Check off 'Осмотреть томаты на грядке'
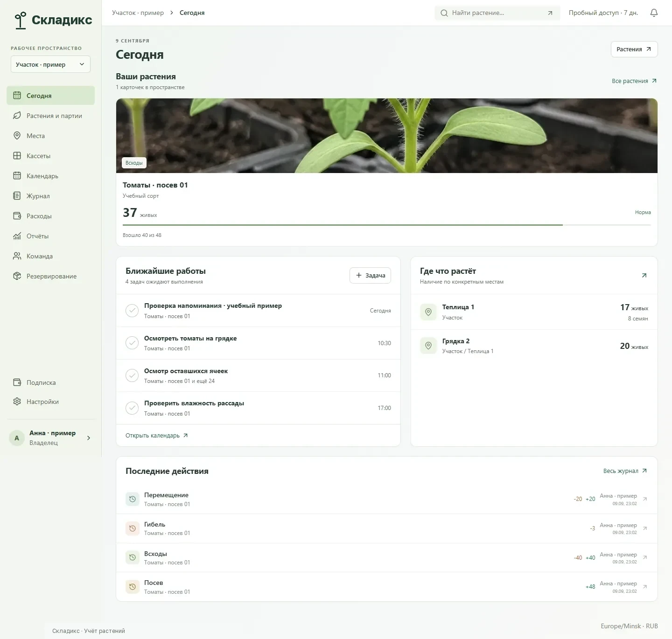Viewport: 672px width, 639px height. coord(132,343)
